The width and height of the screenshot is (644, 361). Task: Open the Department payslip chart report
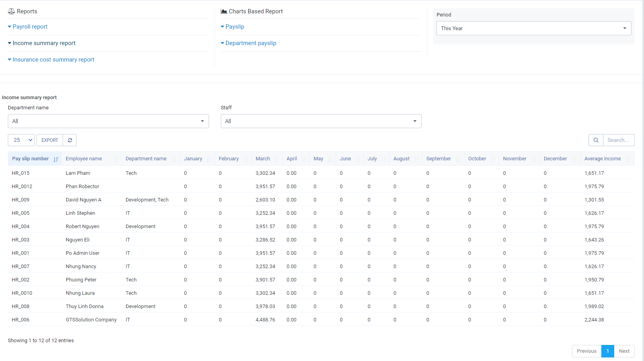(x=249, y=43)
